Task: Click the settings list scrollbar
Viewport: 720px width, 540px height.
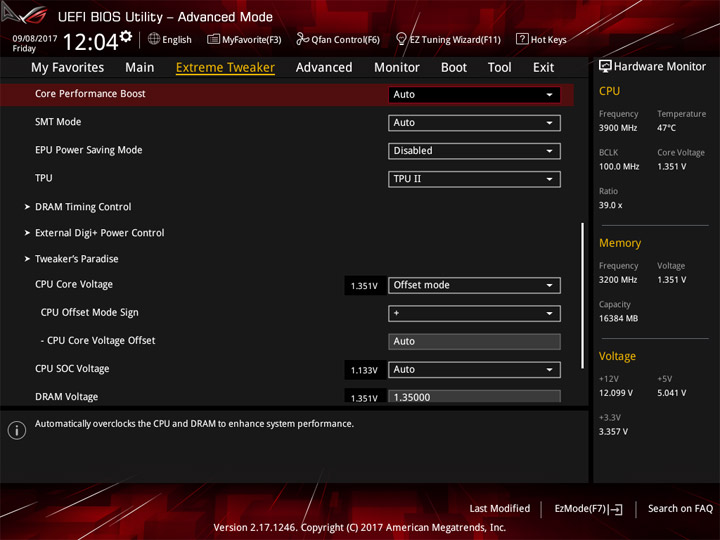Action: [582, 295]
